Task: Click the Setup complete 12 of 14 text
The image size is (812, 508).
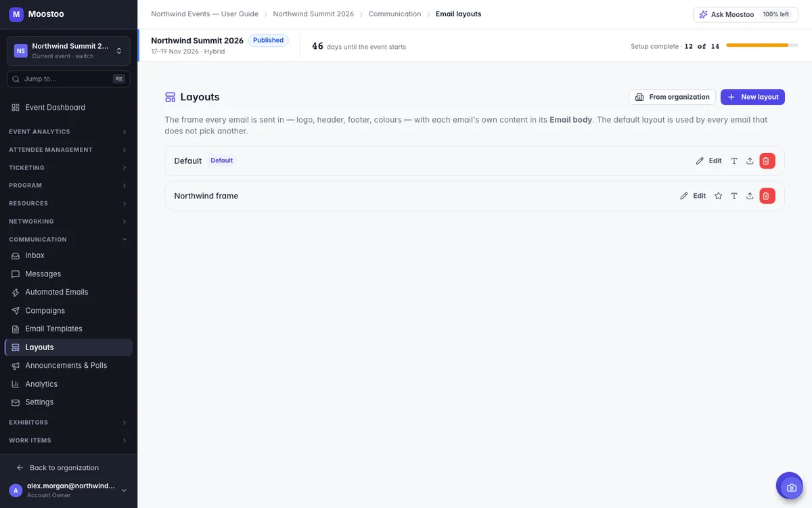Action: (x=675, y=47)
